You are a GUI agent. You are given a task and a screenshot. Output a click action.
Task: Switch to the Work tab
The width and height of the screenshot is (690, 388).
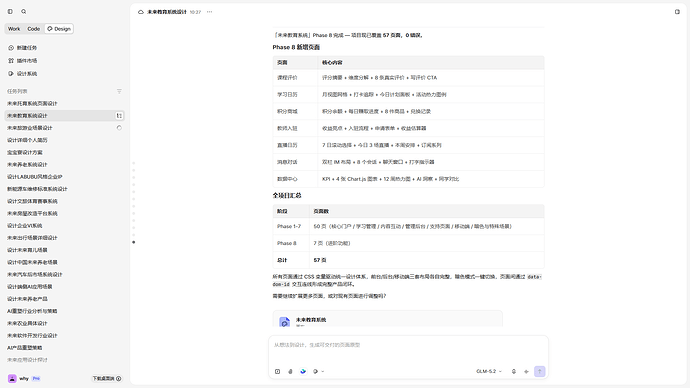tap(14, 29)
